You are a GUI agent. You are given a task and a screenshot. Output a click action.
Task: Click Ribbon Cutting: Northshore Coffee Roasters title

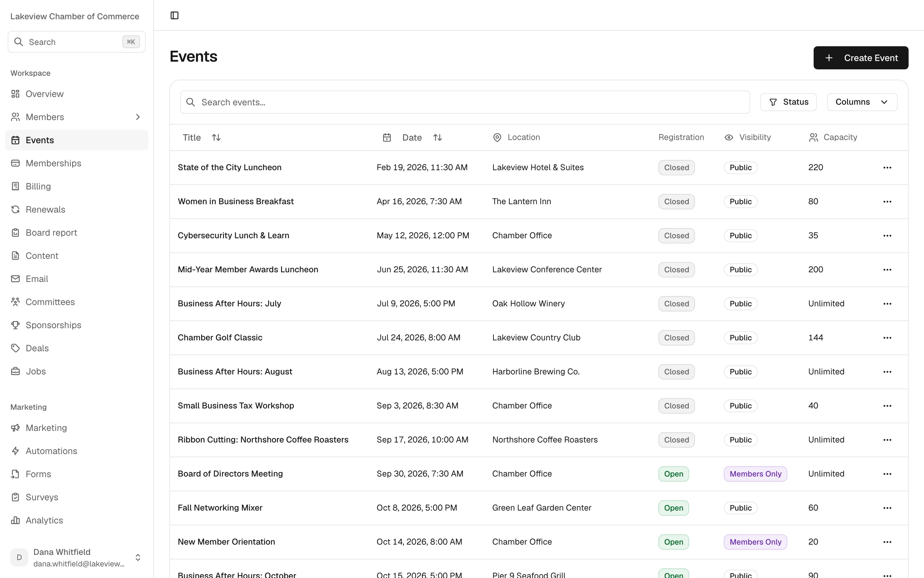[263, 440]
